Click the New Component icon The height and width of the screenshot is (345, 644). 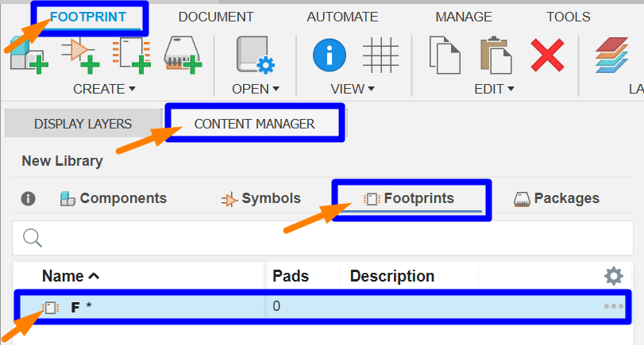(x=25, y=56)
